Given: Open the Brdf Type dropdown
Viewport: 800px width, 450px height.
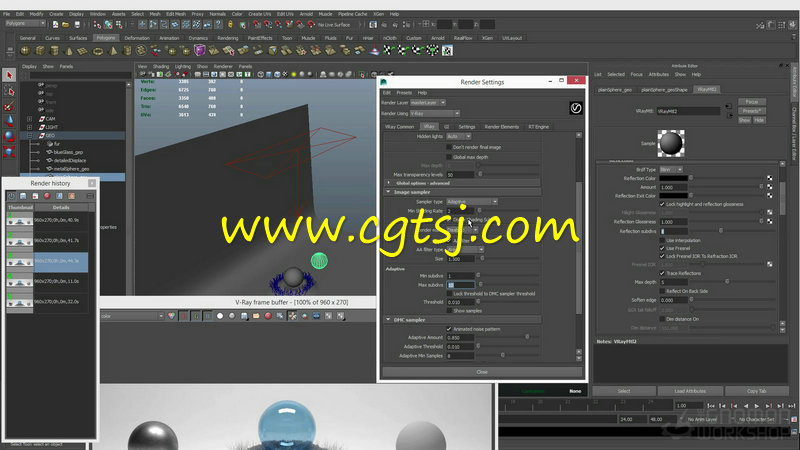Looking at the screenshot, I should click(671, 169).
